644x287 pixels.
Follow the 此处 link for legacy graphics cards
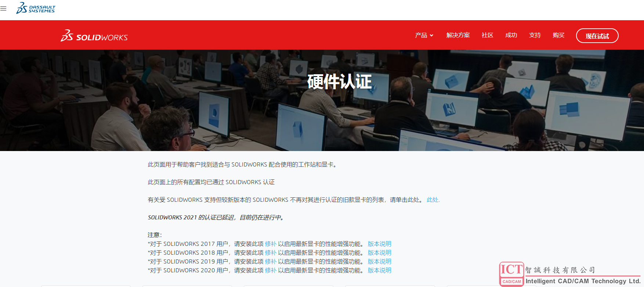pos(433,200)
